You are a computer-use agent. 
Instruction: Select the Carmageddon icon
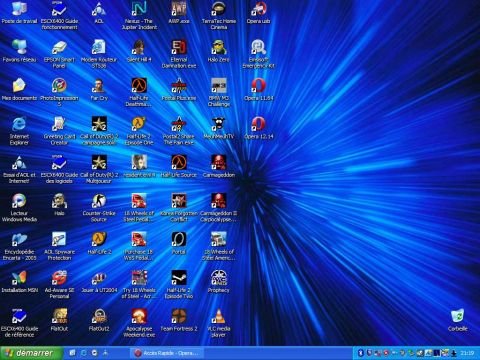click(x=219, y=162)
